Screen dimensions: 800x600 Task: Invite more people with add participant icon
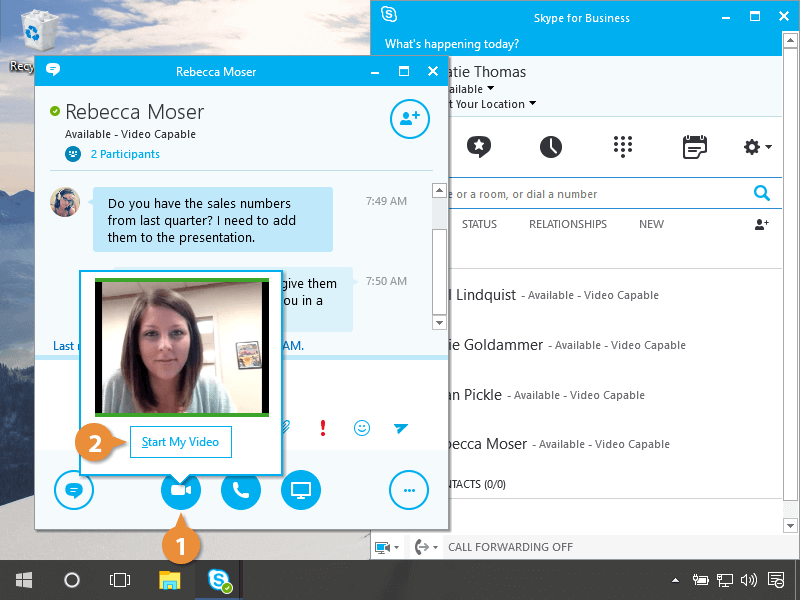pos(409,119)
